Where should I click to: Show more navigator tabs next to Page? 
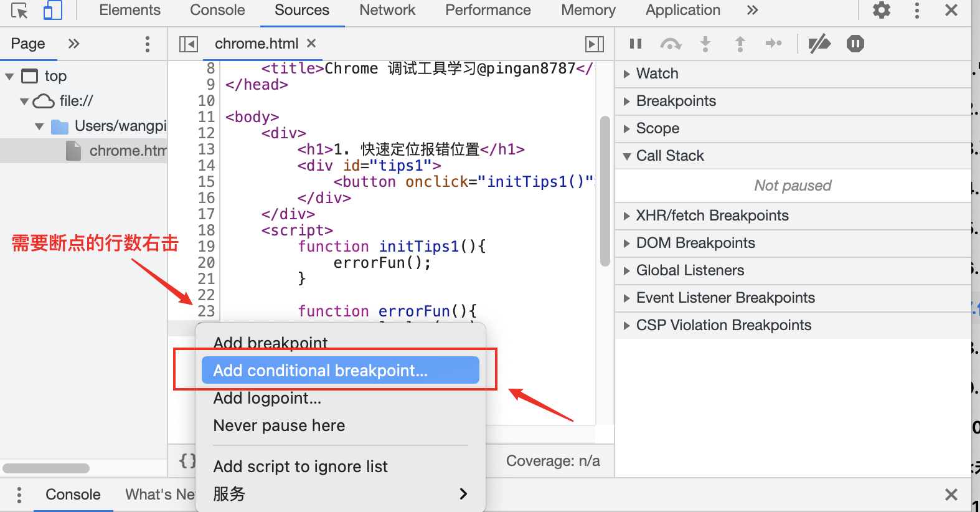pyautogui.click(x=73, y=44)
